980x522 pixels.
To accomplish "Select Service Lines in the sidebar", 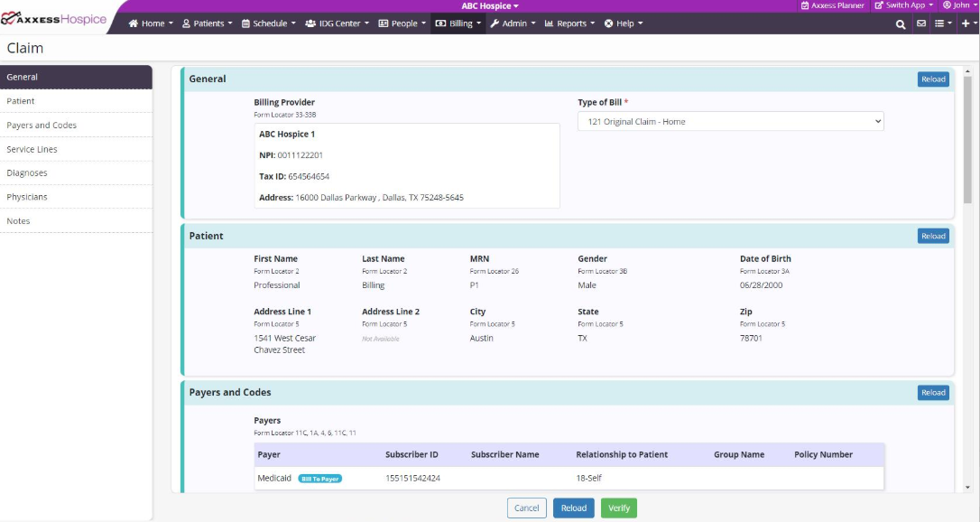I will [x=32, y=149].
